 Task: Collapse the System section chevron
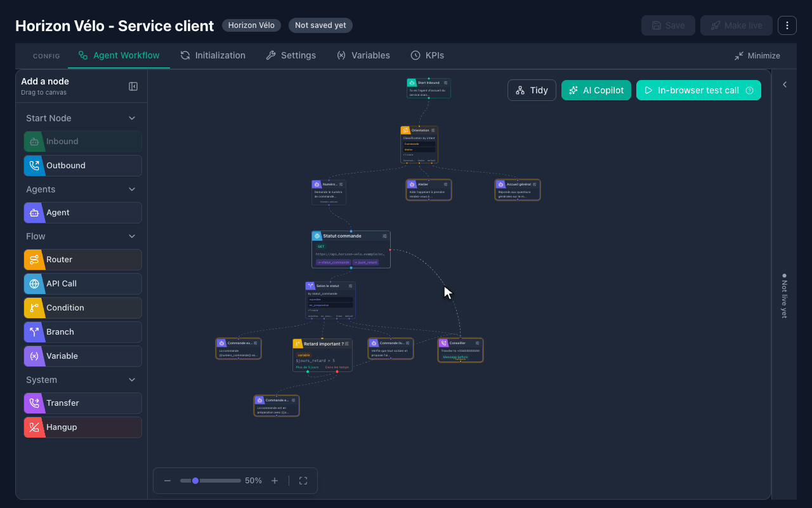tap(132, 380)
